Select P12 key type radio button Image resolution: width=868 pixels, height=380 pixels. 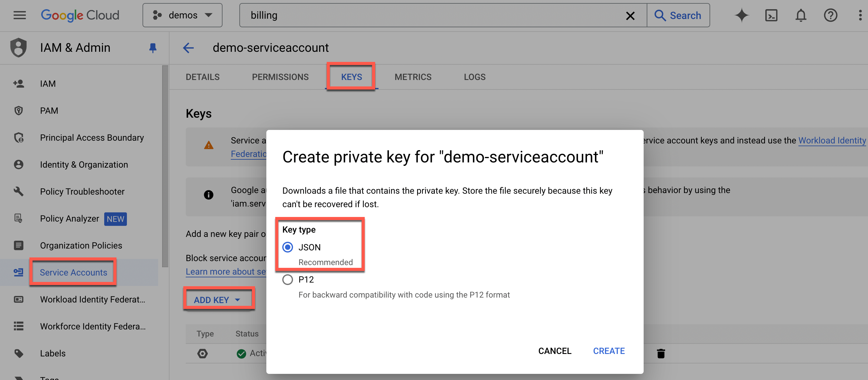[x=287, y=279]
